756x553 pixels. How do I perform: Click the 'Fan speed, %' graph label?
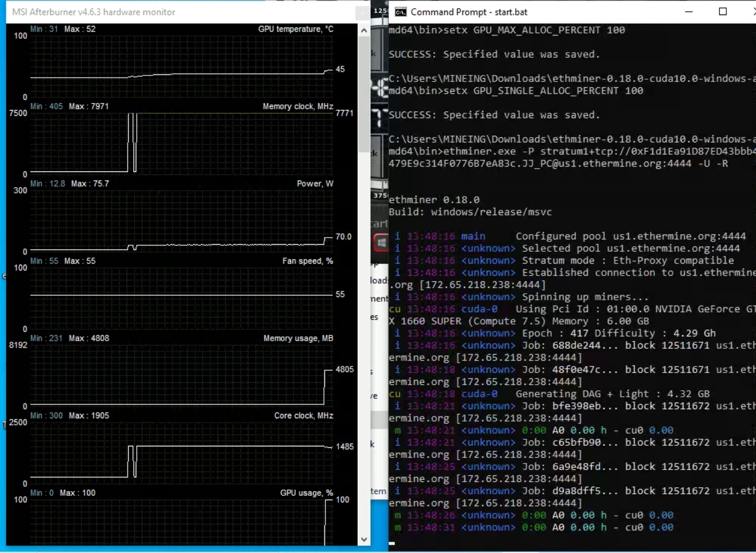click(308, 261)
